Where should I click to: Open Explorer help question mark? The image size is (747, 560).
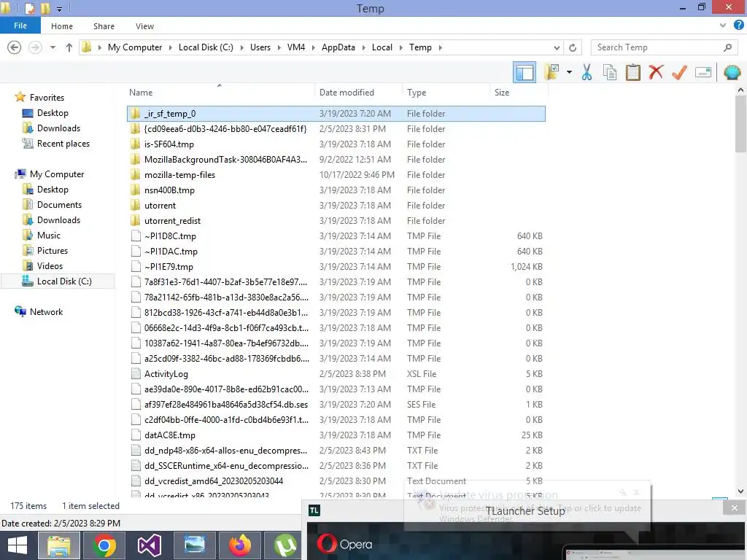(739, 26)
